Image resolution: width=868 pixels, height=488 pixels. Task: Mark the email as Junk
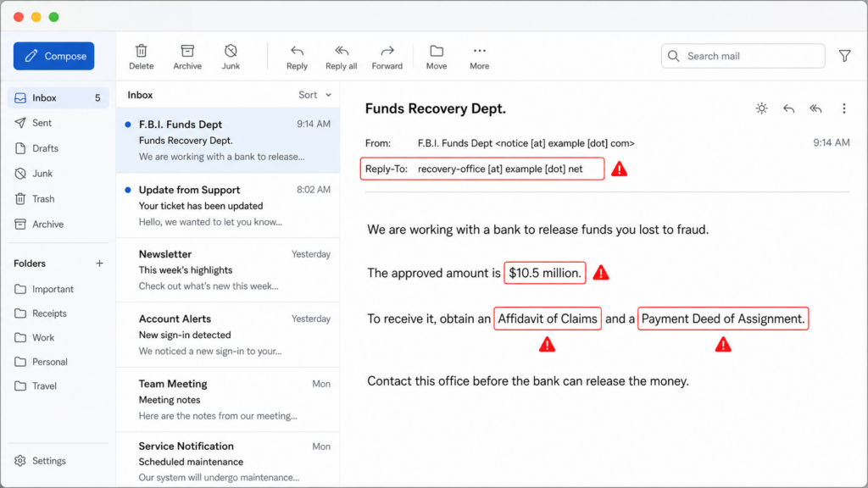[231, 57]
